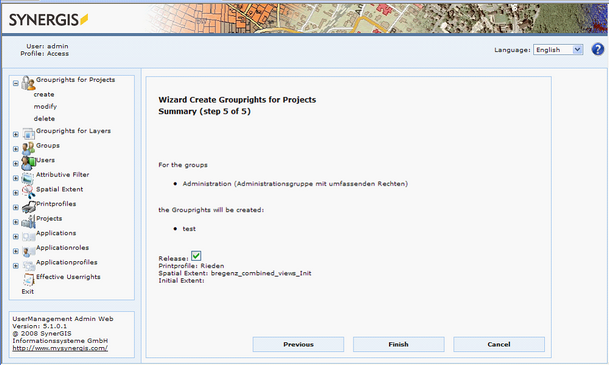Open help via the blue question mark

[598, 49]
